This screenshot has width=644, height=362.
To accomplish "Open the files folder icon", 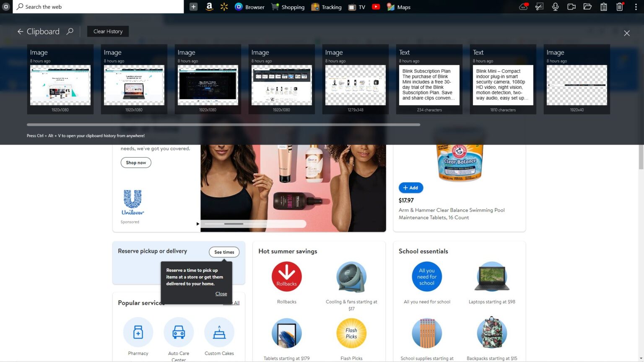I will 587,7.
